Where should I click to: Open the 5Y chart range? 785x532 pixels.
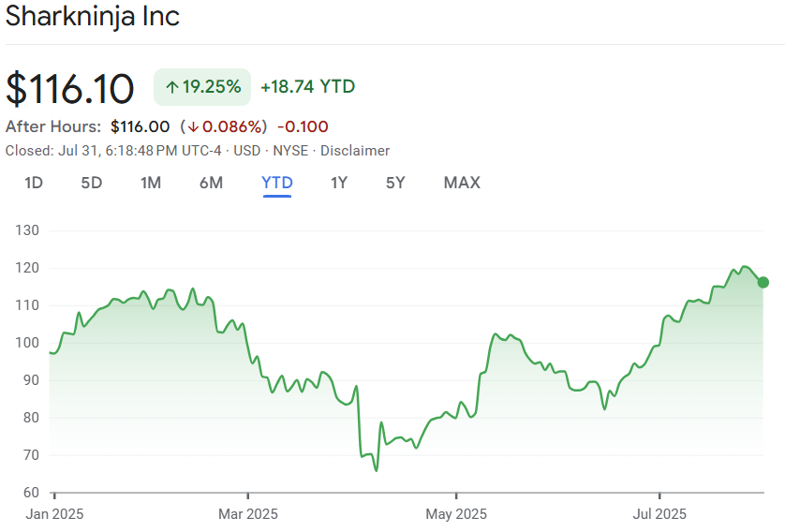[395, 183]
